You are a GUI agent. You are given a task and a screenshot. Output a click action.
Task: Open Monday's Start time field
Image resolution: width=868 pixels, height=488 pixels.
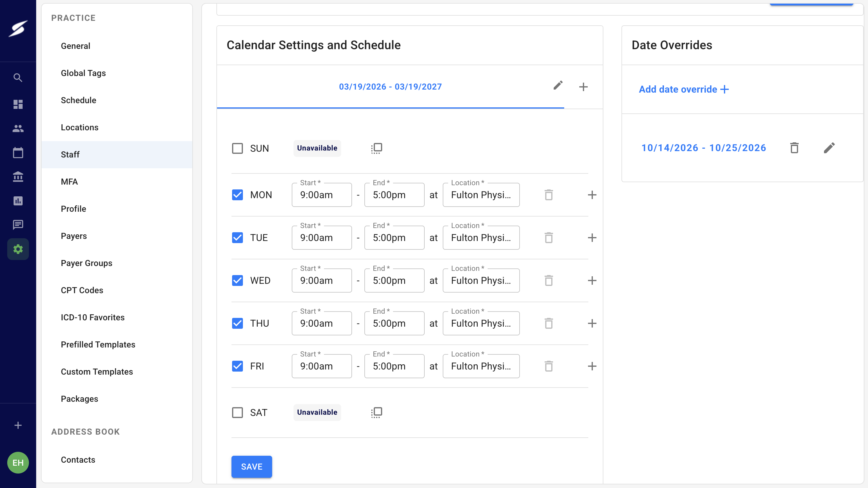[x=322, y=195]
